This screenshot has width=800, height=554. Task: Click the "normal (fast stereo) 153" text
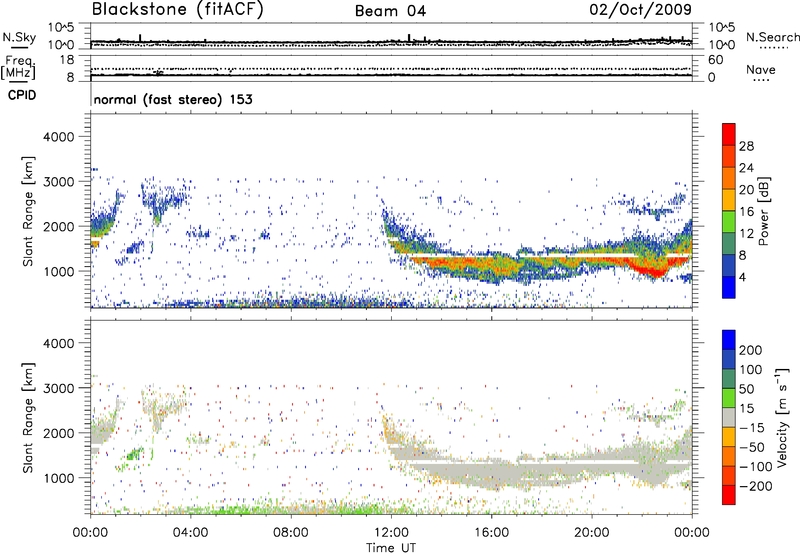[x=173, y=99]
